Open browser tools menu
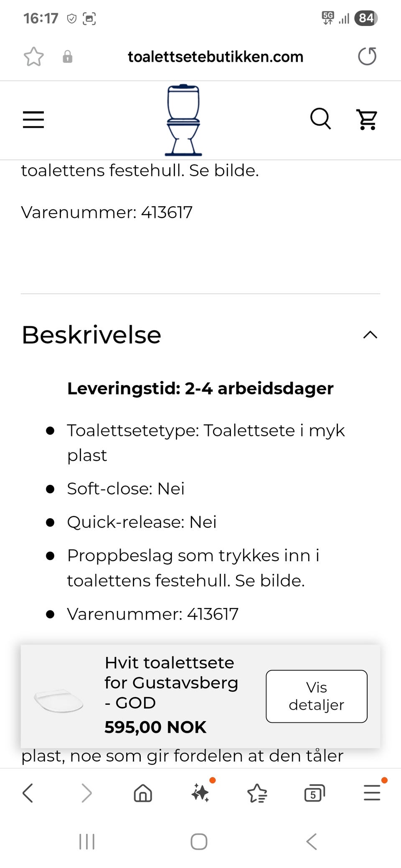This screenshot has width=401, height=868. tap(372, 793)
